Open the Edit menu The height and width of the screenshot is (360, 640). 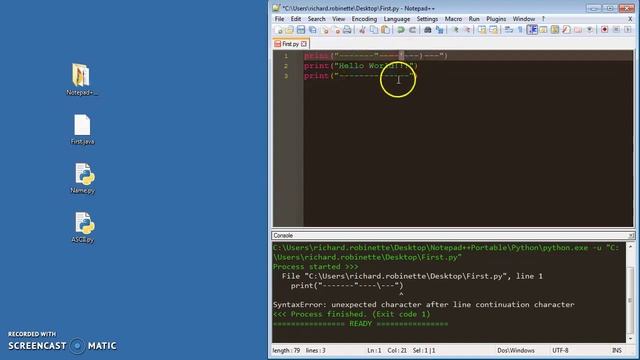(296, 19)
